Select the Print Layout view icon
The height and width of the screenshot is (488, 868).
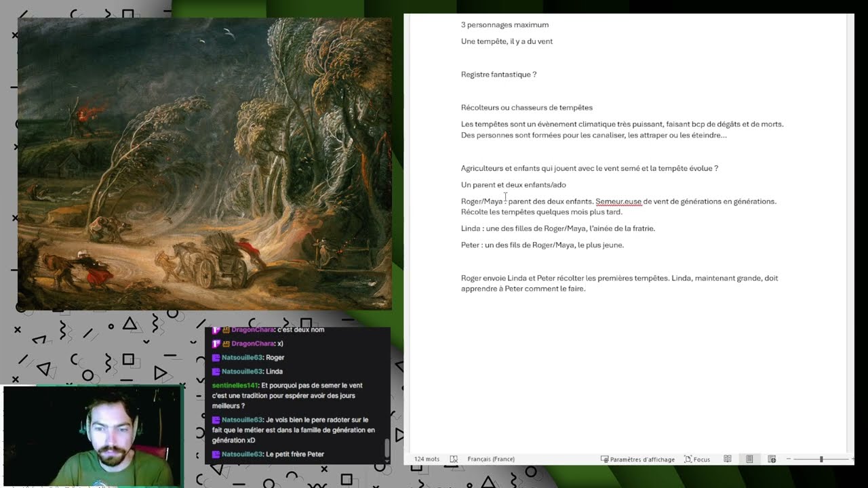749,459
